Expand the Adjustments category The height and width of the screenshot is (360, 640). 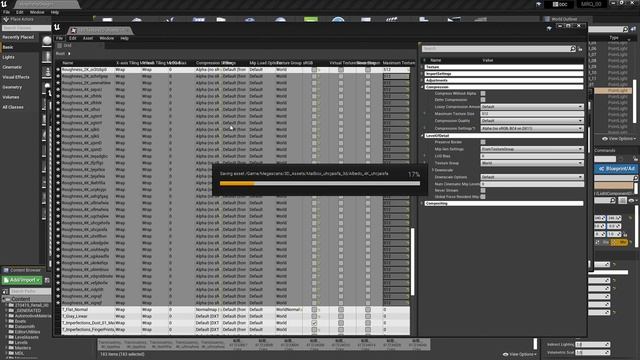[x=422, y=80]
